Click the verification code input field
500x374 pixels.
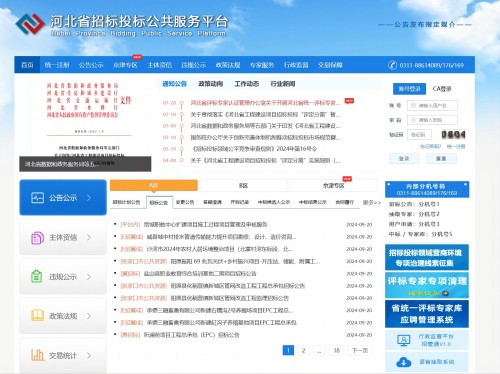coord(419,135)
